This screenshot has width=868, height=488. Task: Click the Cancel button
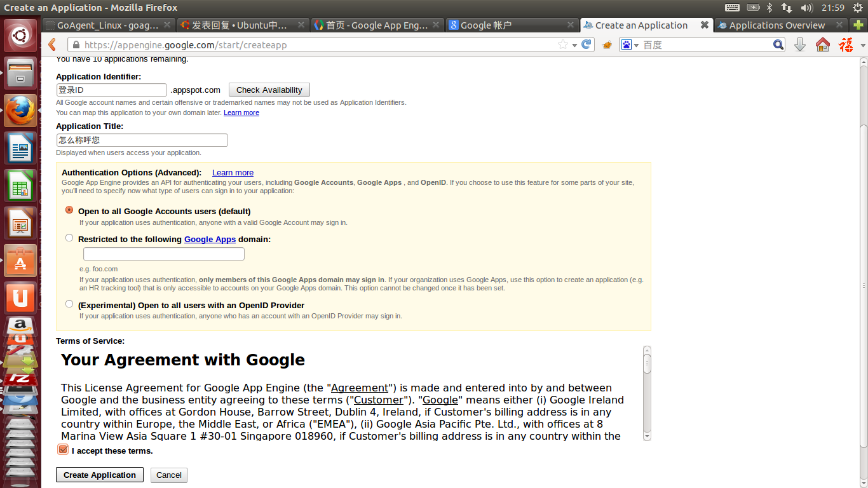click(169, 475)
